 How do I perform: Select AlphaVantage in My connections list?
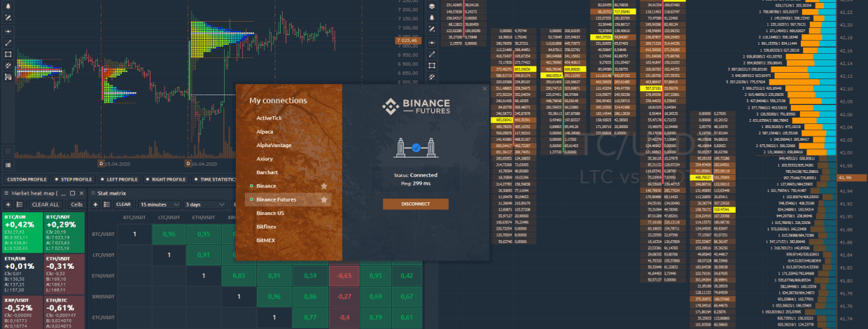273,145
